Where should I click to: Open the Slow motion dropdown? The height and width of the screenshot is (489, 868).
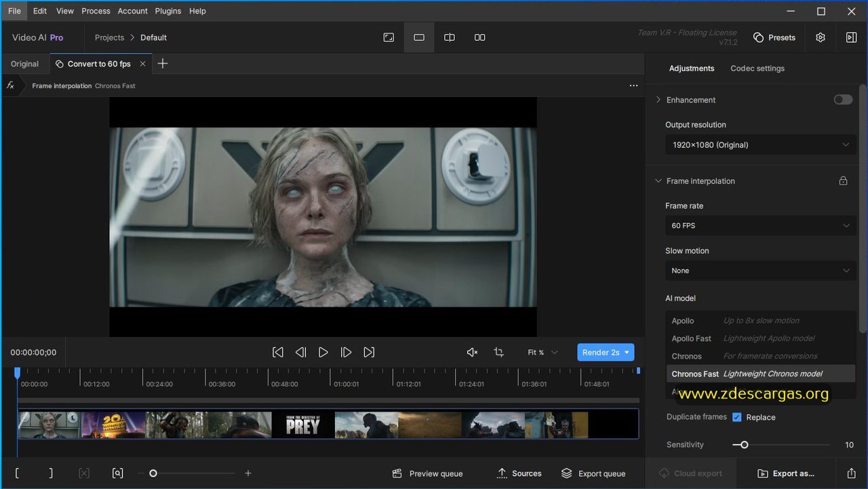(761, 271)
